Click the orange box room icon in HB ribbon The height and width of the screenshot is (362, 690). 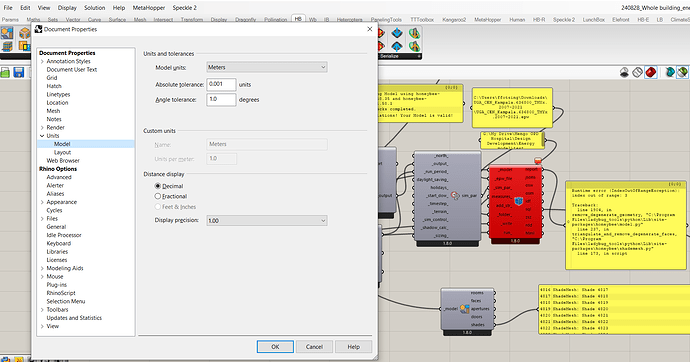(25, 33)
